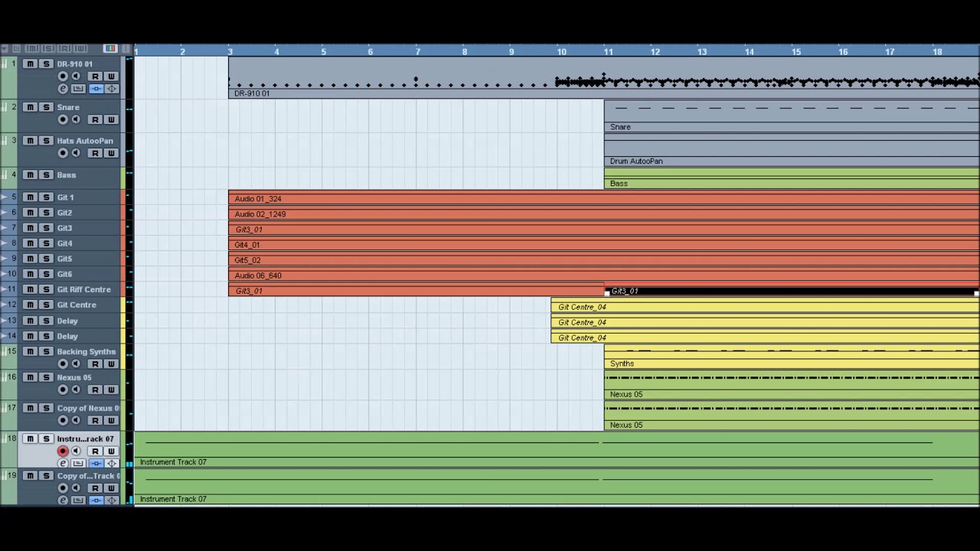
Task: Expand the Git Riff Centre track
Action: pyautogui.click(x=5, y=289)
